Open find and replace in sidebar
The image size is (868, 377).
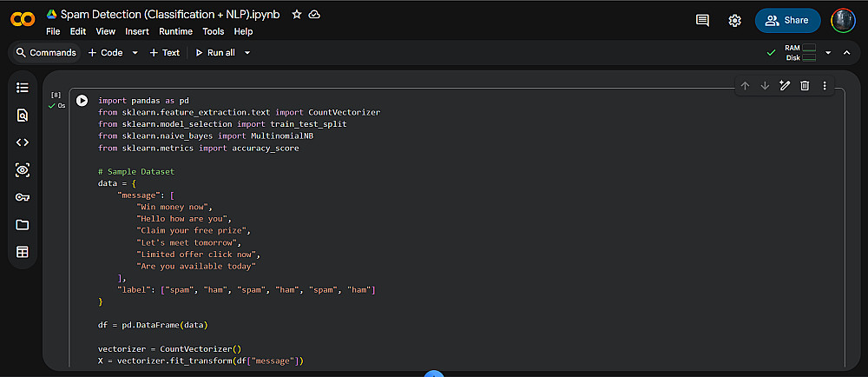[x=23, y=115]
